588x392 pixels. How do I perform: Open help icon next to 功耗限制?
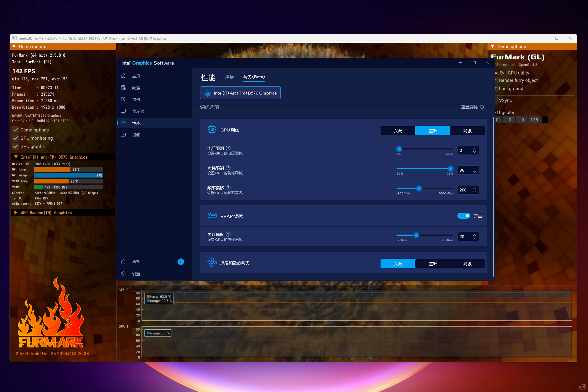(228, 168)
